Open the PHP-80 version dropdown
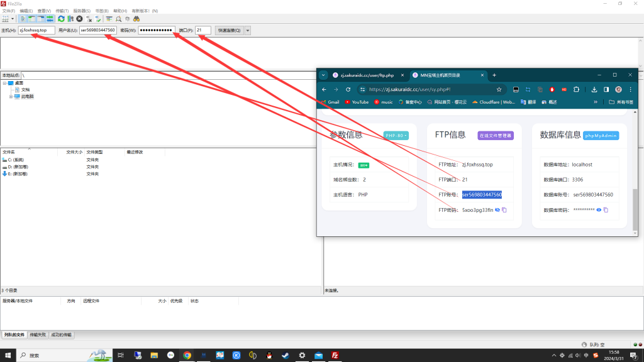 (396, 136)
